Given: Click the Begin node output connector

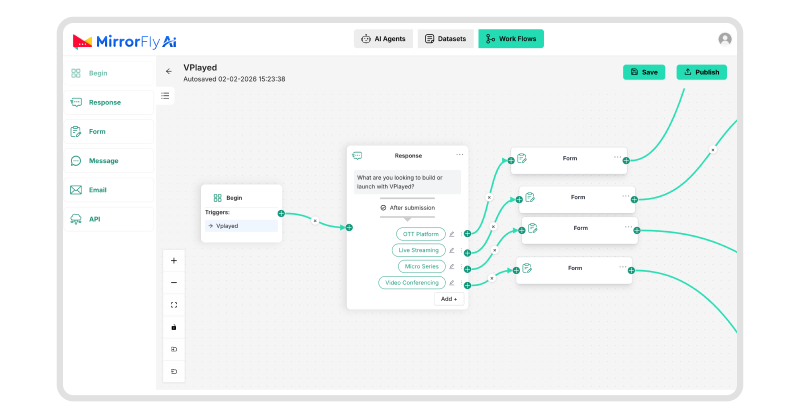Looking at the screenshot, I should pos(281,213).
